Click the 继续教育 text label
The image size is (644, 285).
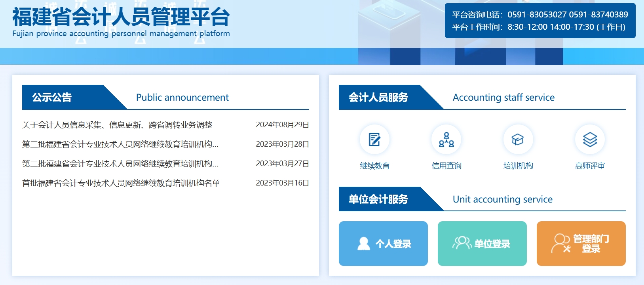click(x=374, y=166)
